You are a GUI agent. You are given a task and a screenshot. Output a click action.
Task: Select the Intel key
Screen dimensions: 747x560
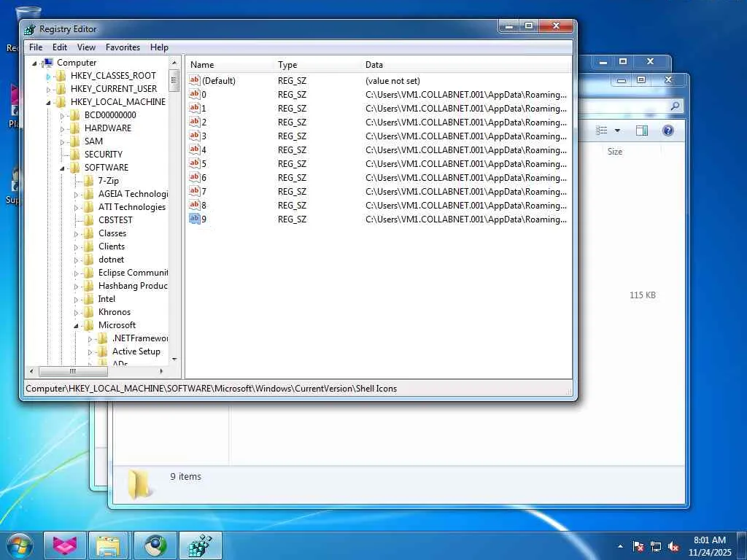[x=107, y=298]
